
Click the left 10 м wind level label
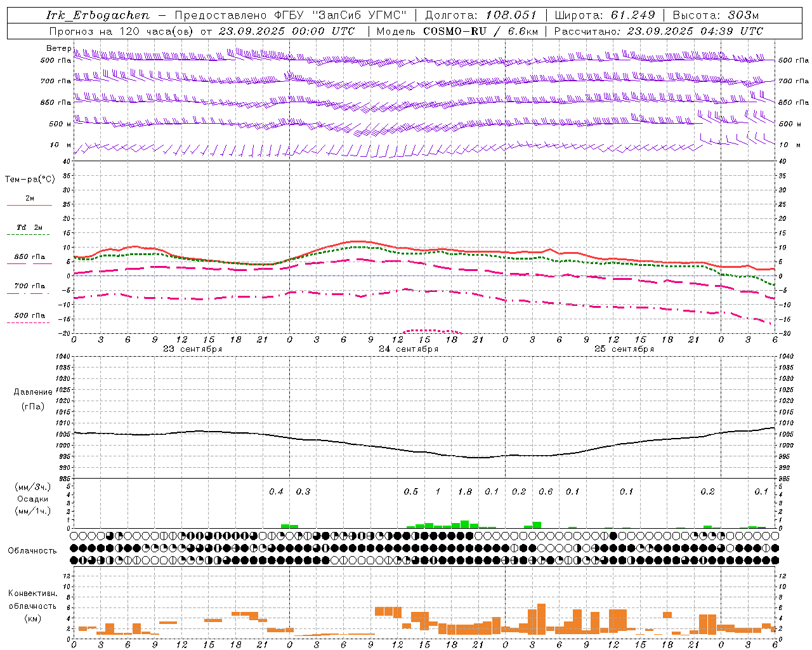(61, 145)
